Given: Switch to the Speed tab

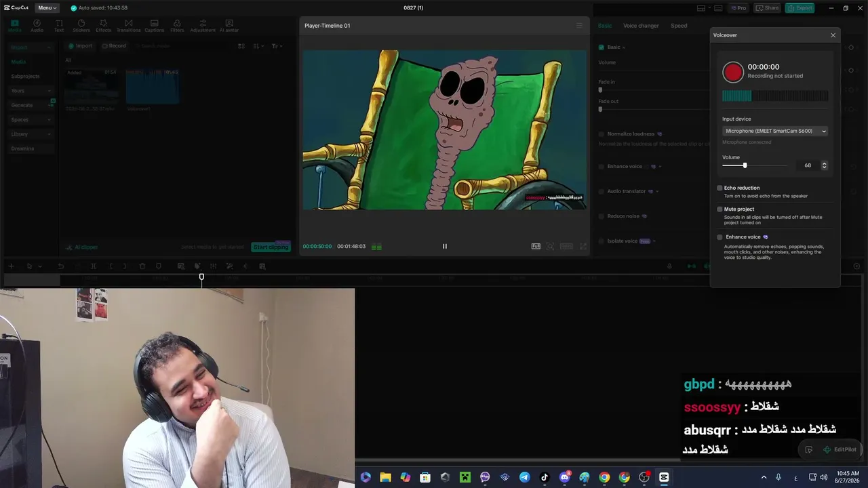Looking at the screenshot, I should [x=679, y=26].
